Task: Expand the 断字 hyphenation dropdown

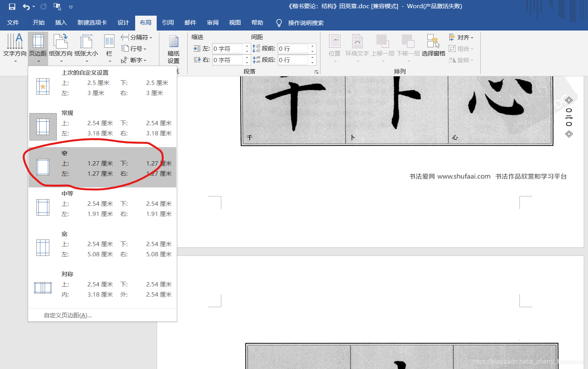Action: pos(134,60)
